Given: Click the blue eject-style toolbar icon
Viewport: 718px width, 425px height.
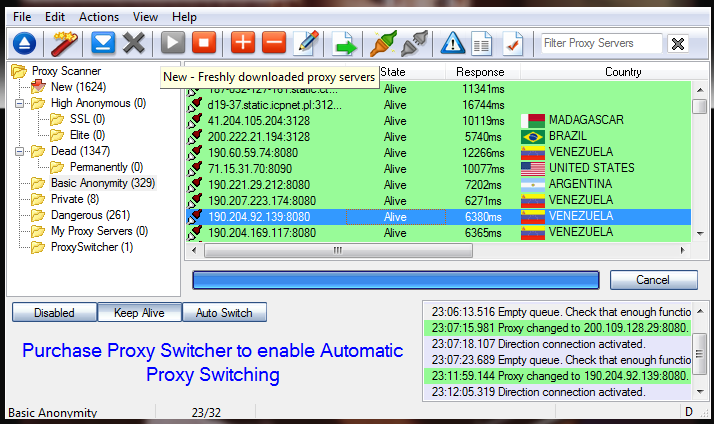Looking at the screenshot, I should [x=25, y=44].
